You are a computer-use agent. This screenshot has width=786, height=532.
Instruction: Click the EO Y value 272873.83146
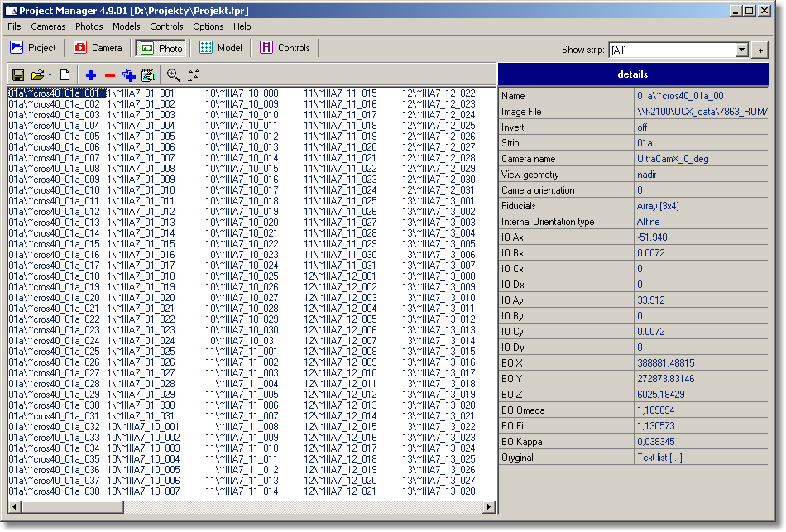[666, 379]
